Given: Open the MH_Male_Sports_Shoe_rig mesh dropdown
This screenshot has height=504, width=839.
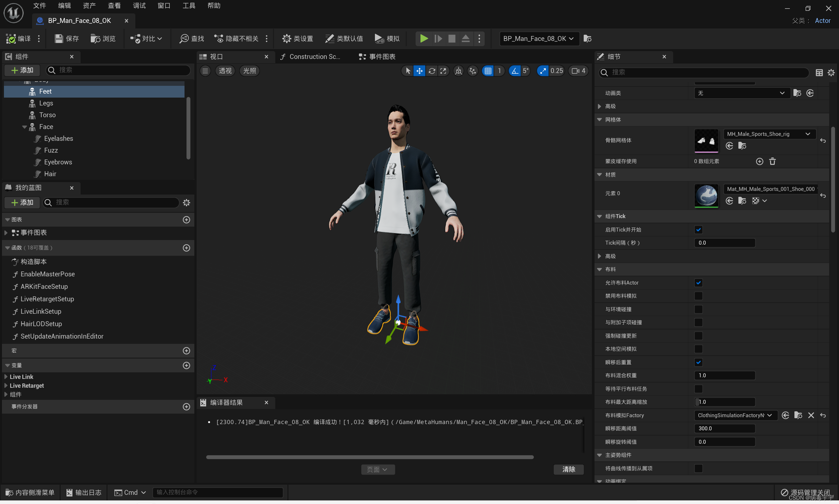Looking at the screenshot, I should coord(808,134).
